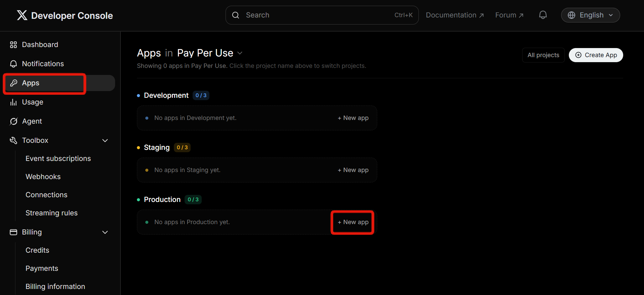
Task: Click the Ctrl+K shortcut hint
Action: click(x=403, y=15)
